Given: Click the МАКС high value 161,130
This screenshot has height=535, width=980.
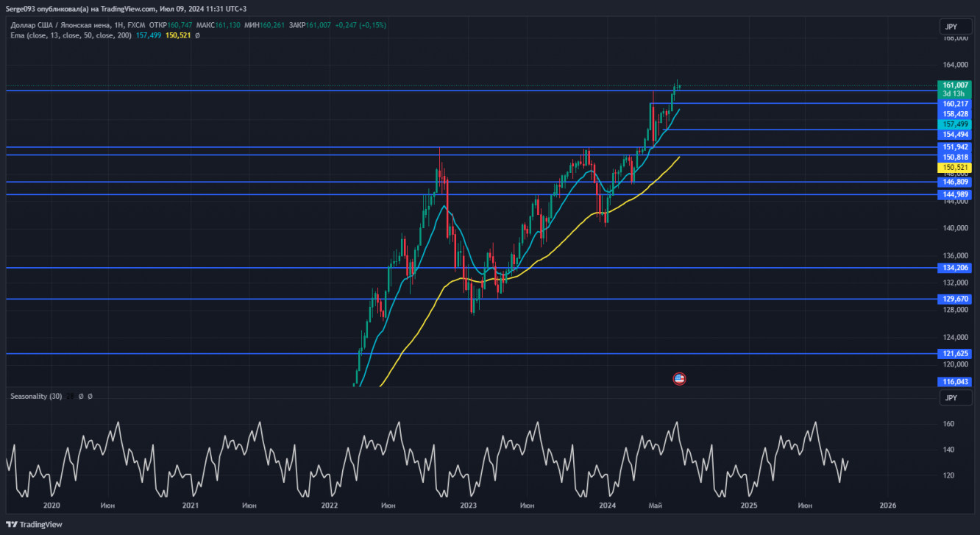Looking at the screenshot, I should (227, 25).
